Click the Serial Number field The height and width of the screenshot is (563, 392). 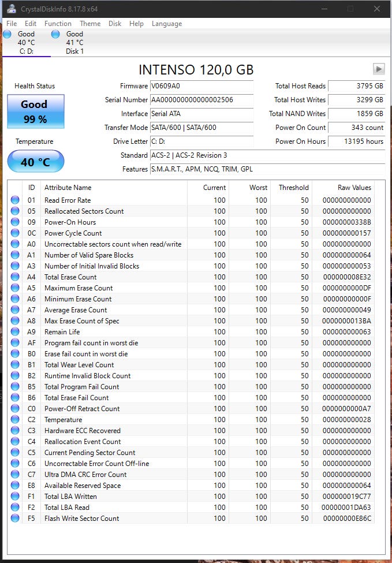(201, 100)
